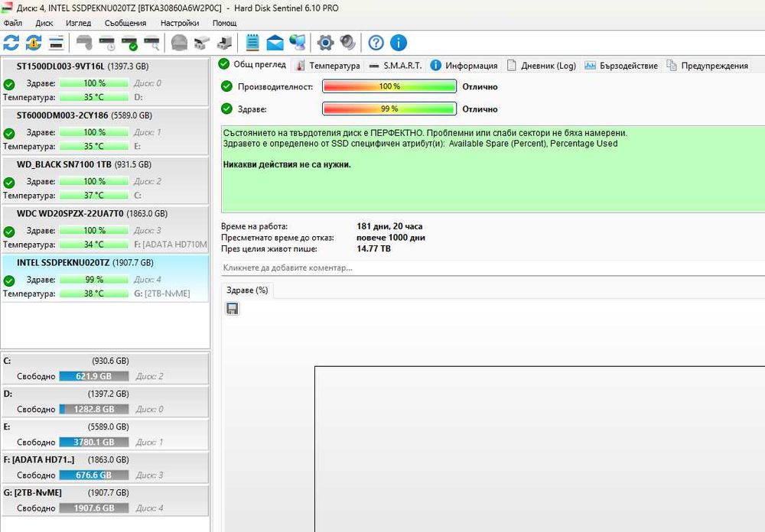Open the Настройки menu

tap(180, 23)
